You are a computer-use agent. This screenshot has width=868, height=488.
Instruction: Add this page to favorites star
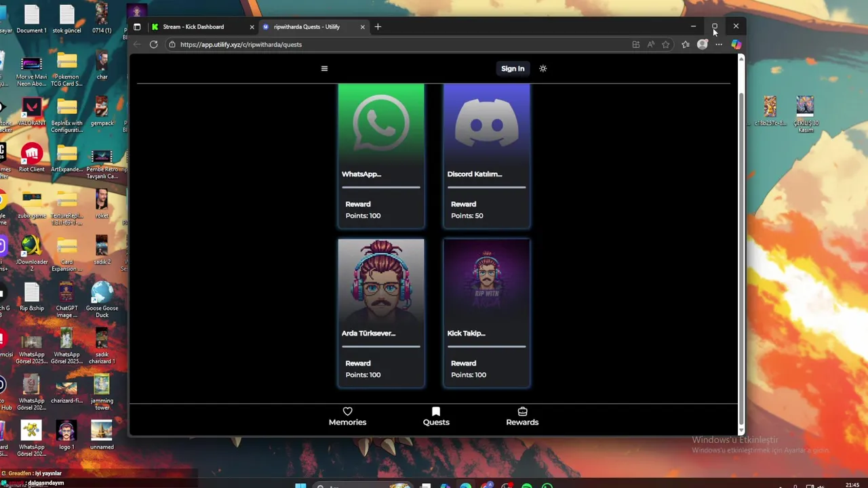pos(666,45)
